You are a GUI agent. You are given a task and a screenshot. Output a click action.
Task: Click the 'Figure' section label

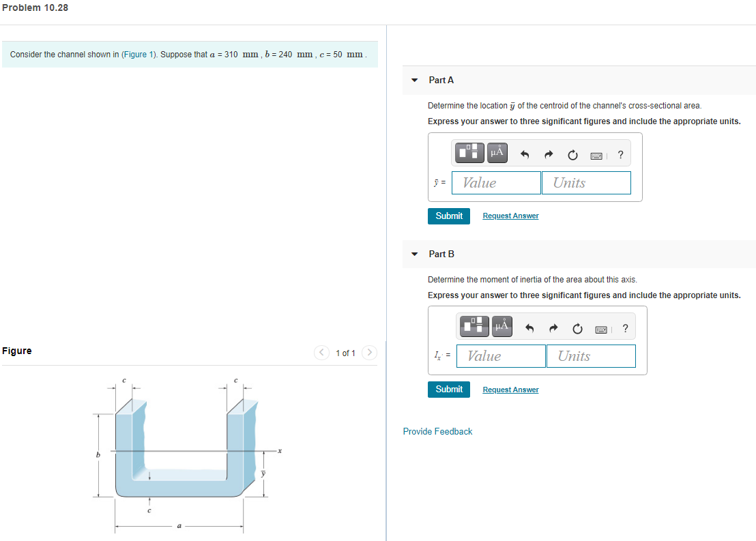[17, 351]
